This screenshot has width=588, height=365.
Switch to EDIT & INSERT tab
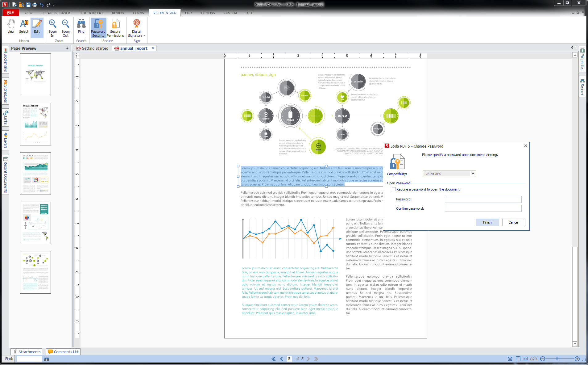pyautogui.click(x=92, y=13)
